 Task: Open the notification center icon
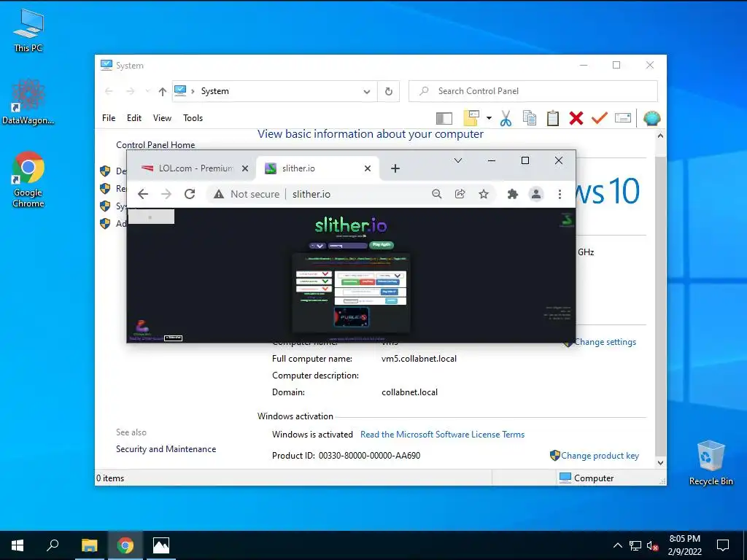(x=723, y=545)
